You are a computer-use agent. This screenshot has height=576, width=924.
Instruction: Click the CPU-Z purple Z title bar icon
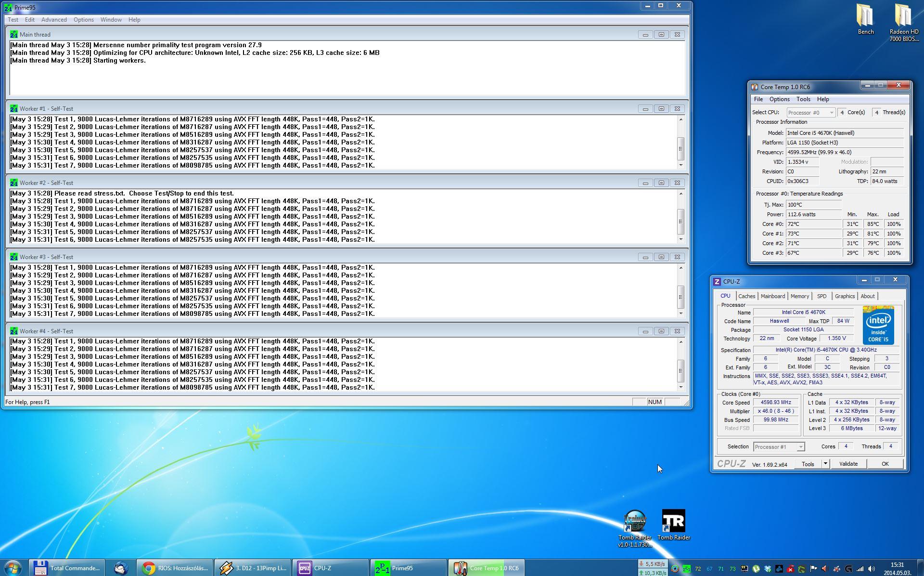click(x=717, y=282)
